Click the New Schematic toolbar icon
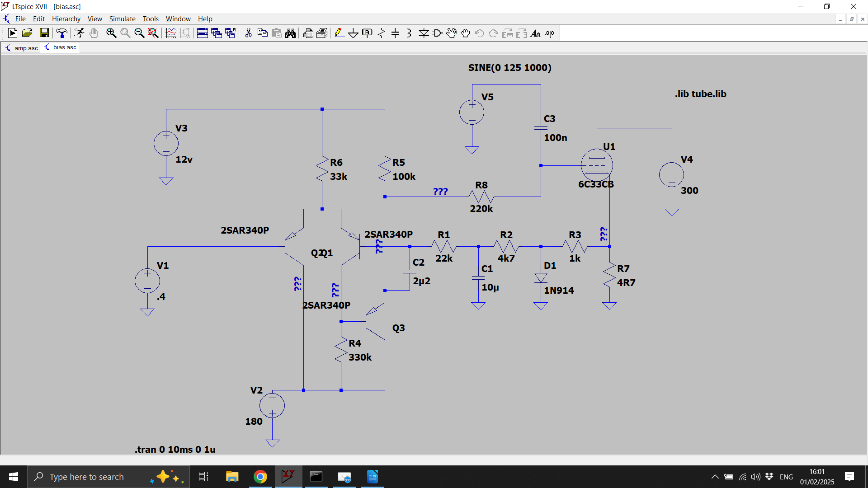The height and width of the screenshot is (488, 868). click(13, 33)
